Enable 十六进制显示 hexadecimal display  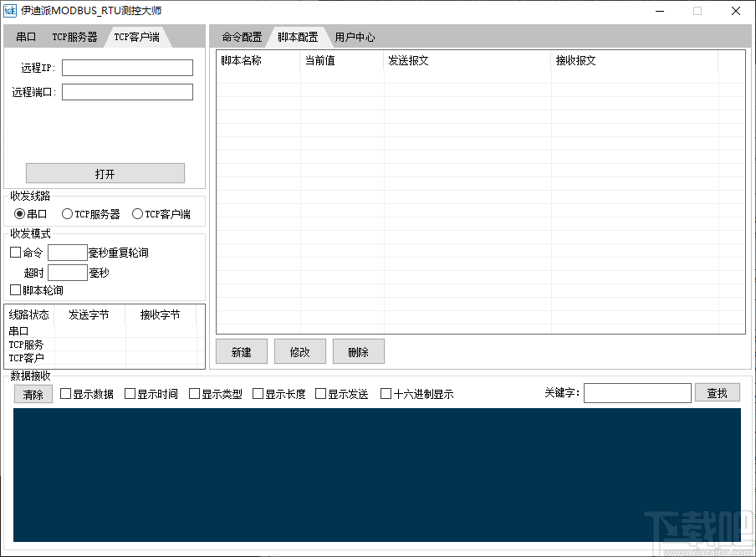(385, 393)
